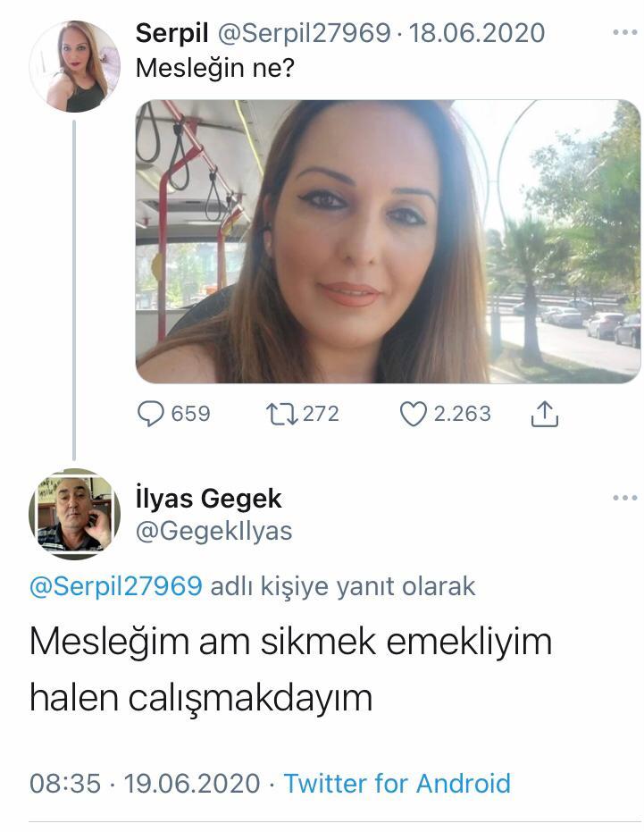Like the tweet with the heart icon
Screen dimensions: 644x832
tap(414, 415)
